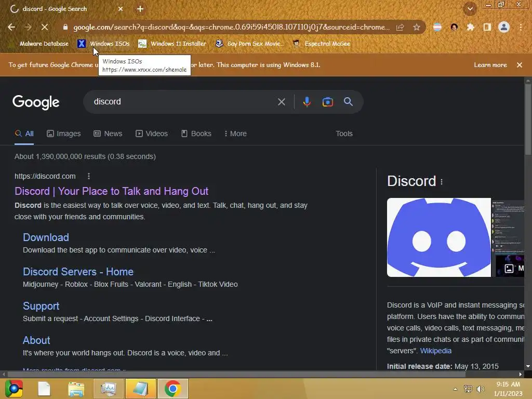The height and width of the screenshot is (399, 532).
Task: Toggle the browser side panel
Action: (x=487, y=27)
